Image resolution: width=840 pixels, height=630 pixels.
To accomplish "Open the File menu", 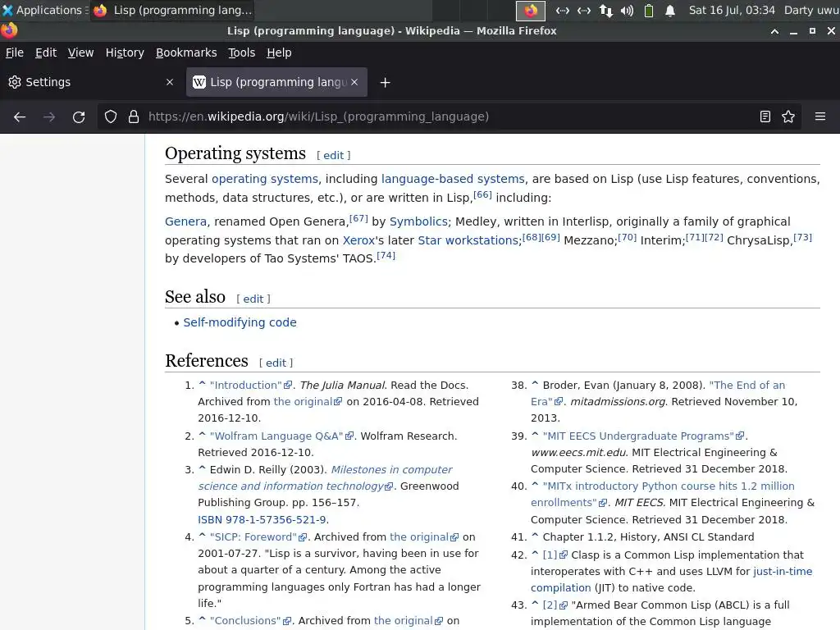I will tap(15, 52).
